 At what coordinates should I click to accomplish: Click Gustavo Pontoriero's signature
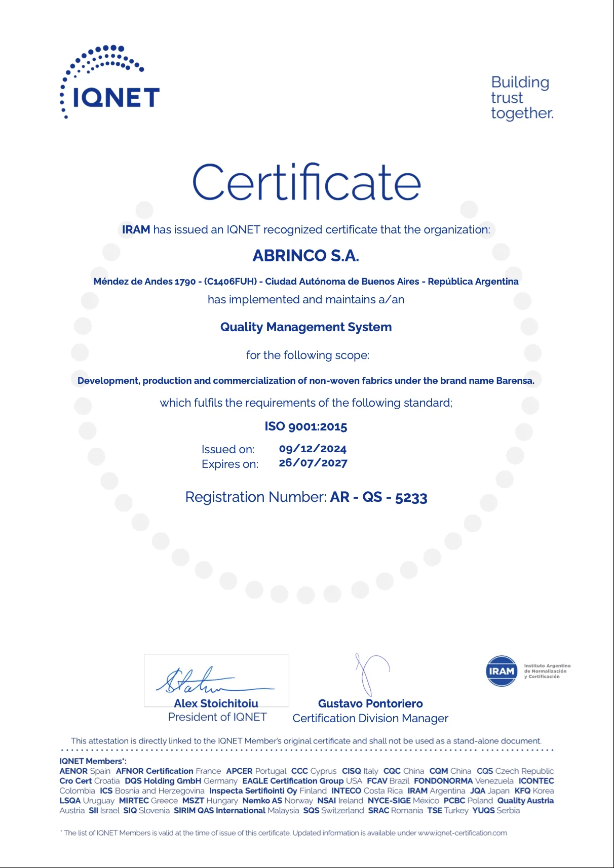372,675
